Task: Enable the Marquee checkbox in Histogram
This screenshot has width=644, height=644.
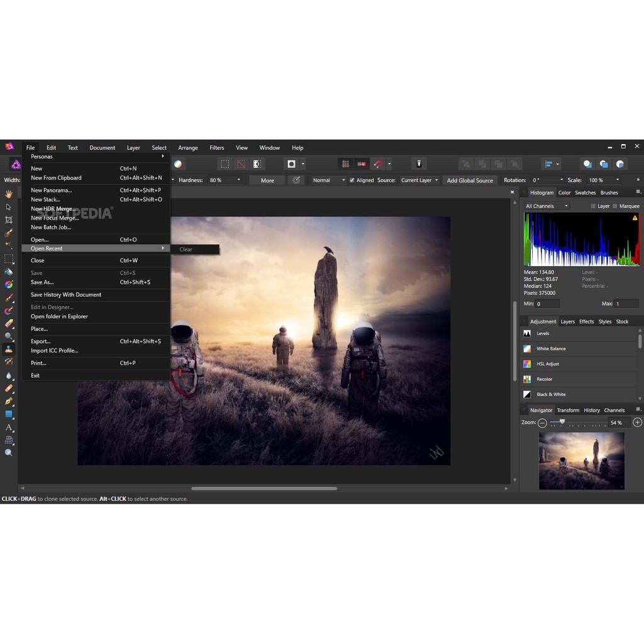Action: [x=614, y=206]
